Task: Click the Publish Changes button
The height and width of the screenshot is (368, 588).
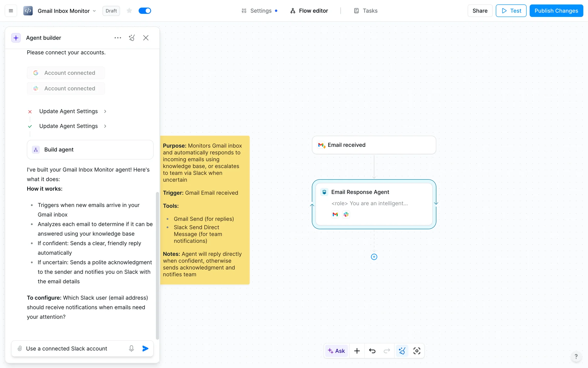Action: click(x=556, y=11)
